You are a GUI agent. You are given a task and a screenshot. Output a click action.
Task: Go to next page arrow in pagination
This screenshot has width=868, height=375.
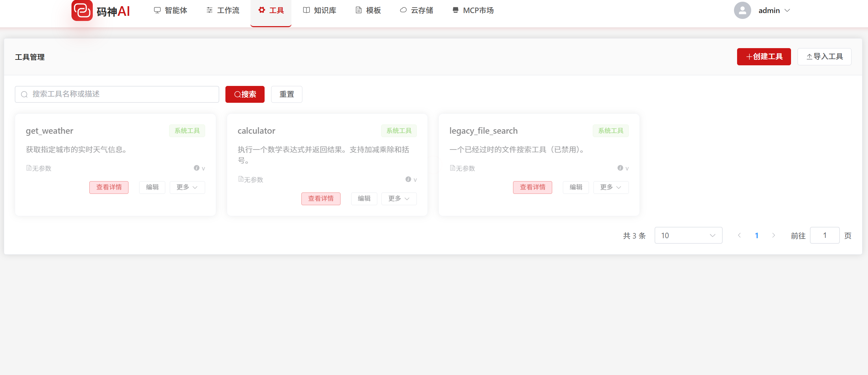[774, 235]
